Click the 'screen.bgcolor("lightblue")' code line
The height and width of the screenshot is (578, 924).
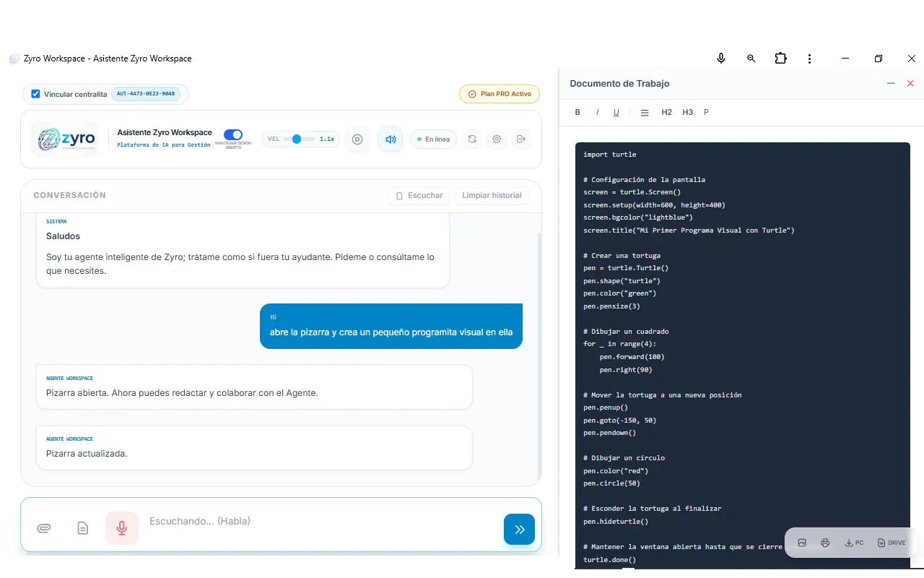638,217
